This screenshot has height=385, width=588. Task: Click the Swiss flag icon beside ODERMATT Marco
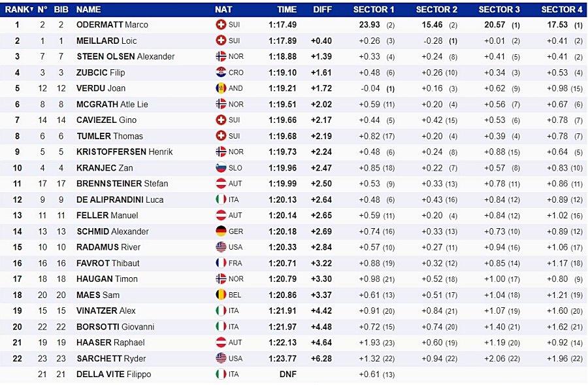tap(221, 25)
